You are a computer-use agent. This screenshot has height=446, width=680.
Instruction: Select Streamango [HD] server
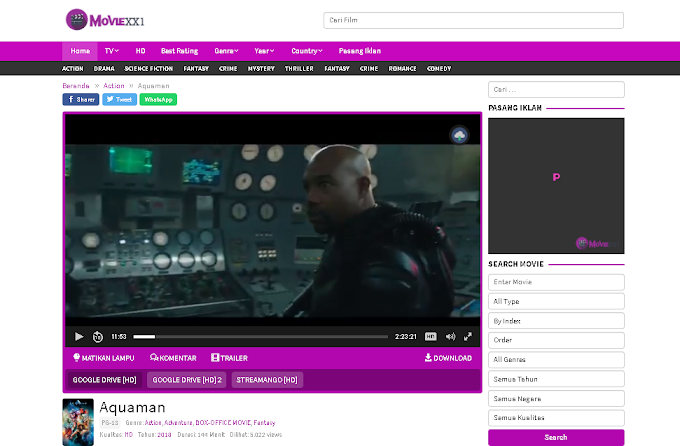(x=267, y=380)
